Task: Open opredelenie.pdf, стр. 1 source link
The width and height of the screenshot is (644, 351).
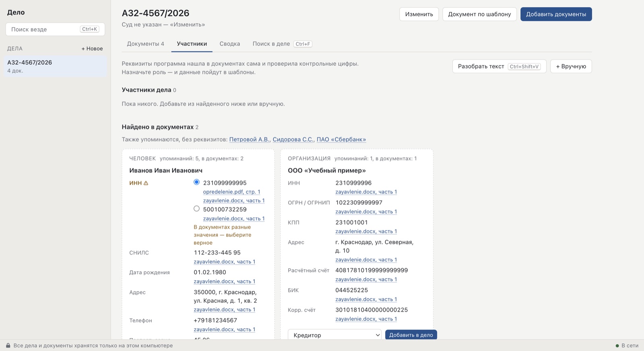Action: coord(231,192)
